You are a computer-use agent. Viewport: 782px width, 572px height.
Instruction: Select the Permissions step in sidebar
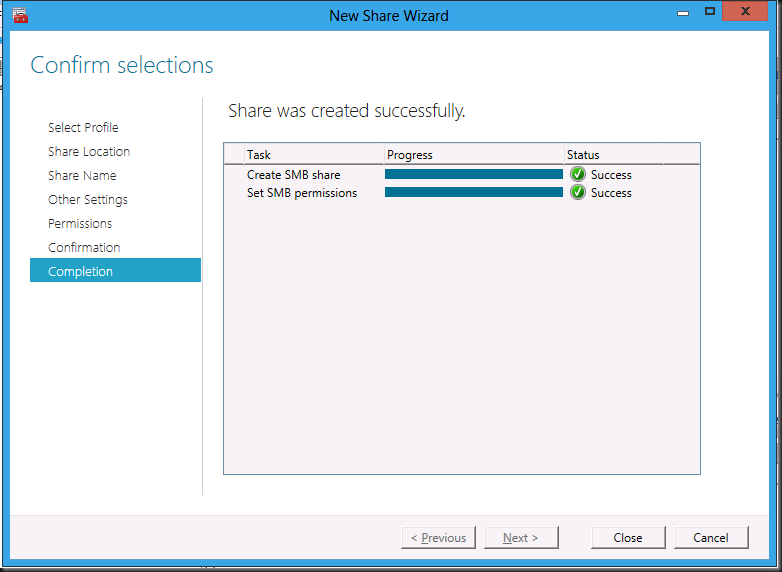80,223
